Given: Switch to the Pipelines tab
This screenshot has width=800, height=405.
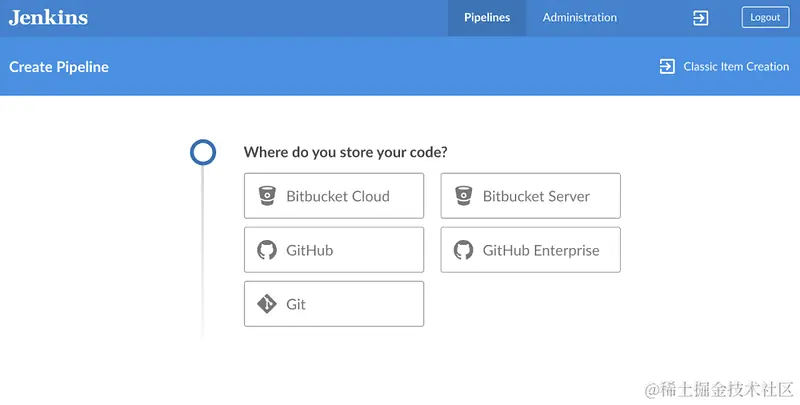Looking at the screenshot, I should click(487, 18).
